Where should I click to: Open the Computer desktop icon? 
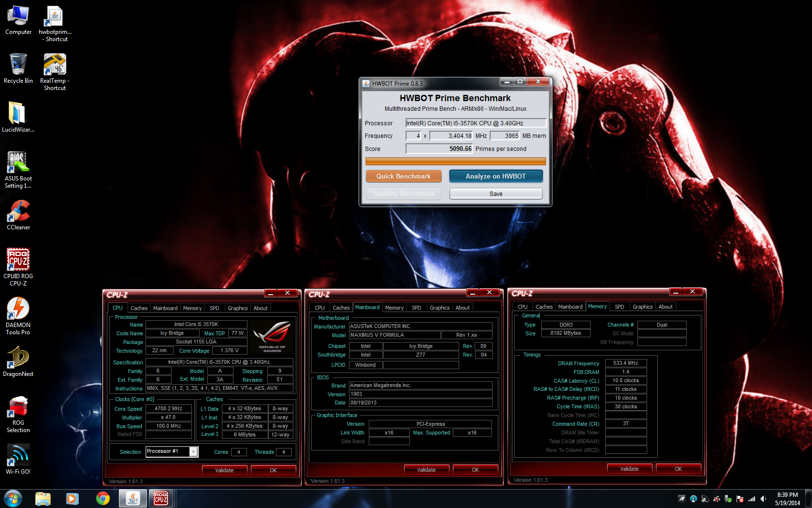[18, 20]
